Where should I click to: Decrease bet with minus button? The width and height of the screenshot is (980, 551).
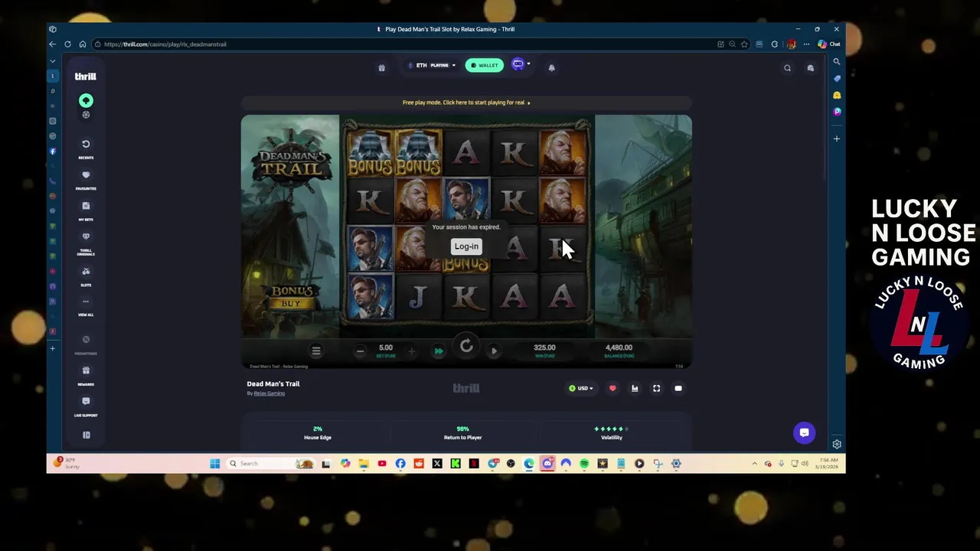[360, 351]
